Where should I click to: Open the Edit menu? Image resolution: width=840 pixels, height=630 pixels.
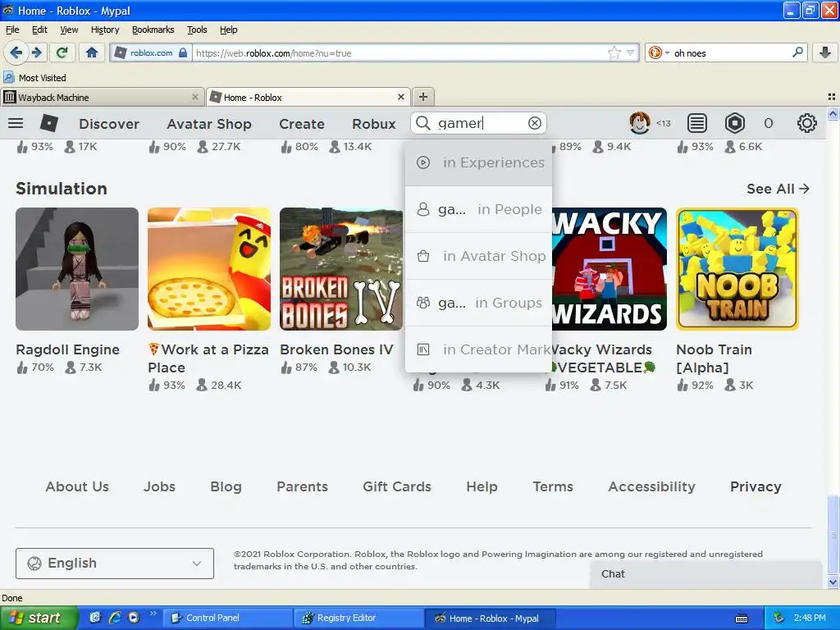(x=39, y=30)
